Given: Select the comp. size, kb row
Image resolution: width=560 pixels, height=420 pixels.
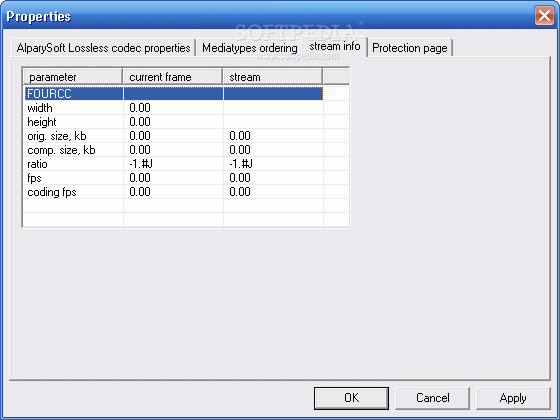Looking at the screenshot, I should pyautogui.click(x=174, y=150).
